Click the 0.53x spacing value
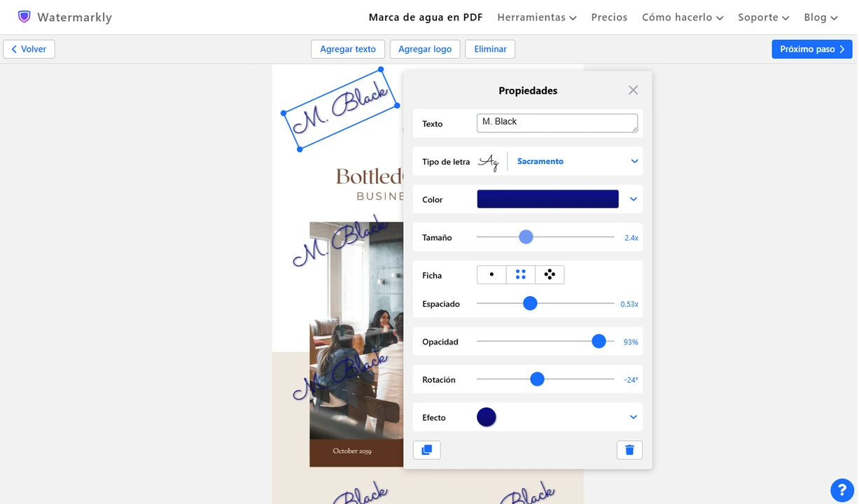859x504 pixels. click(x=629, y=304)
